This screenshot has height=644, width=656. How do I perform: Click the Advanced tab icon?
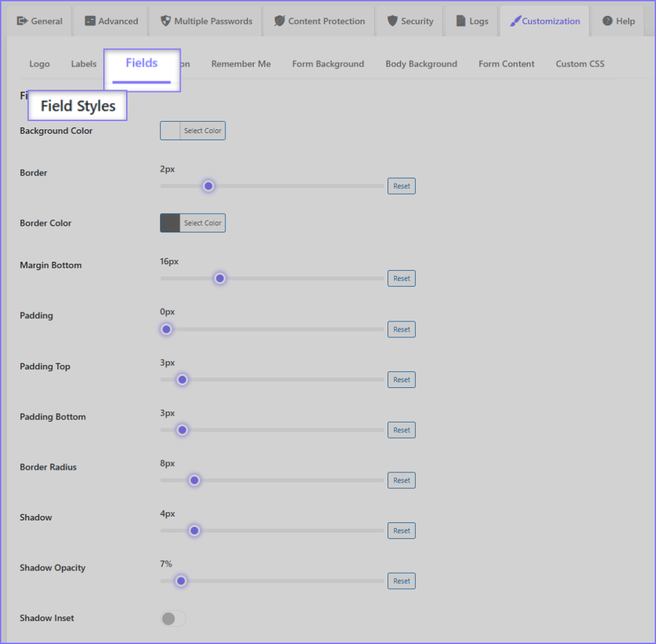[x=90, y=21]
